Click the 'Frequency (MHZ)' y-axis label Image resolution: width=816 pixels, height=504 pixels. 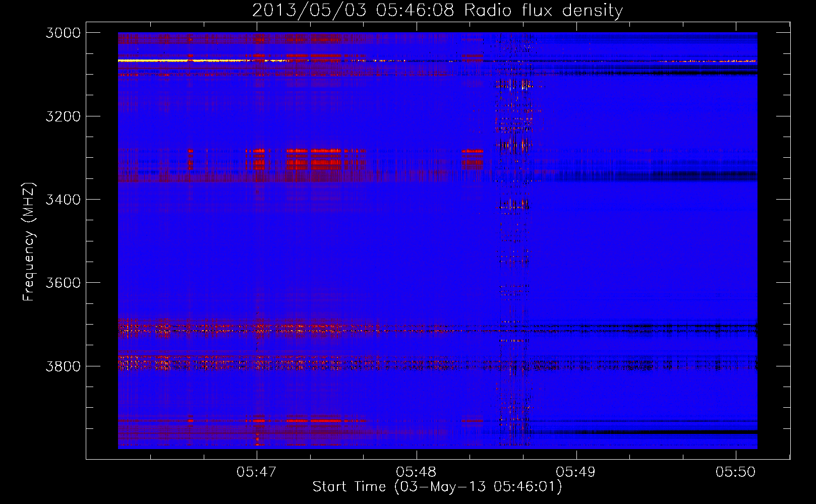click(29, 242)
